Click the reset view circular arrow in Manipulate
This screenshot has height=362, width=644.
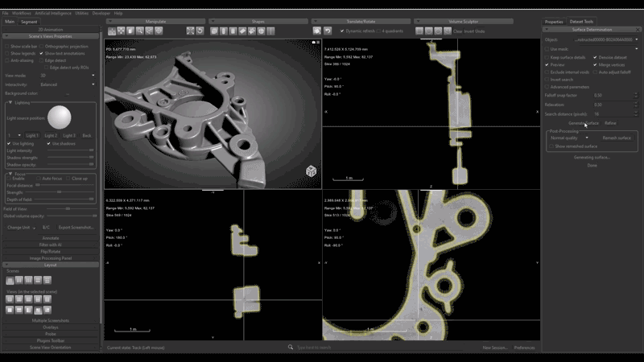tap(200, 31)
